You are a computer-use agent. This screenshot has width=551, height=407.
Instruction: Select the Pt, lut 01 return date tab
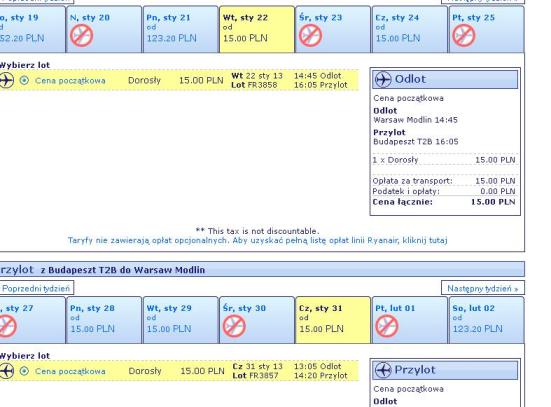409,320
